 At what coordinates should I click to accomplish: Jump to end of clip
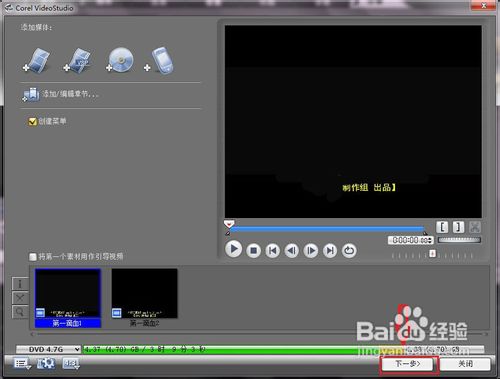point(330,250)
